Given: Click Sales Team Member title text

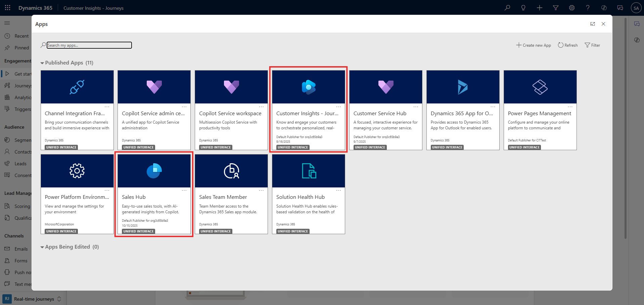Looking at the screenshot, I should pos(223,197).
